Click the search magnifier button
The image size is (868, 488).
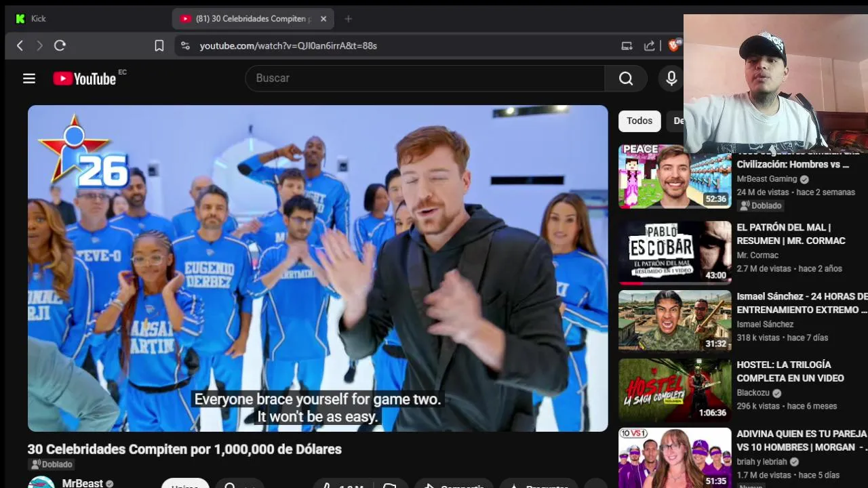(626, 79)
